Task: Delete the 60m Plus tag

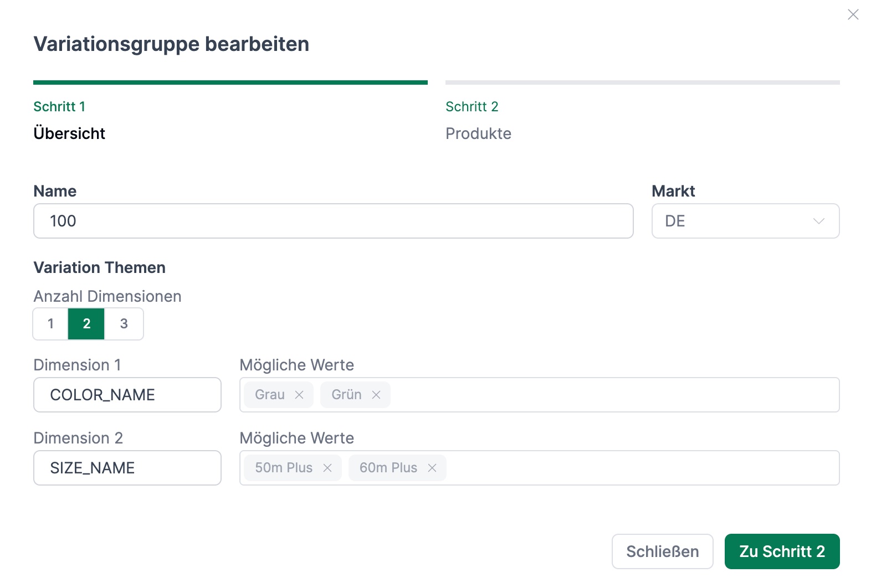Action: coord(432,468)
